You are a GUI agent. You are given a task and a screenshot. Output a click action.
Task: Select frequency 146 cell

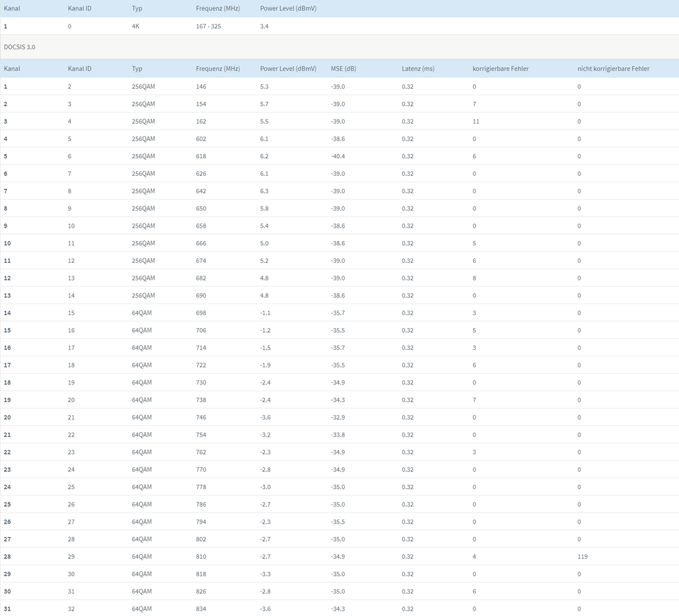pyautogui.click(x=201, y=86)
